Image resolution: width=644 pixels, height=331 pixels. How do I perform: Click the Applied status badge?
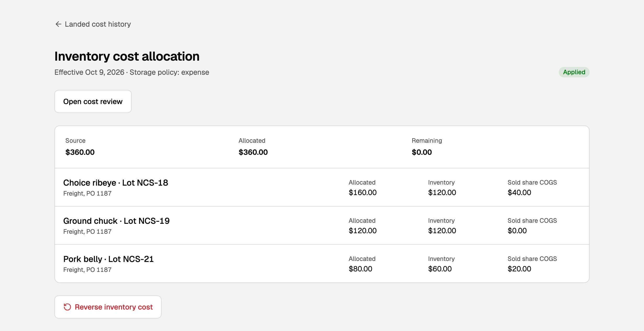(574, 72)
